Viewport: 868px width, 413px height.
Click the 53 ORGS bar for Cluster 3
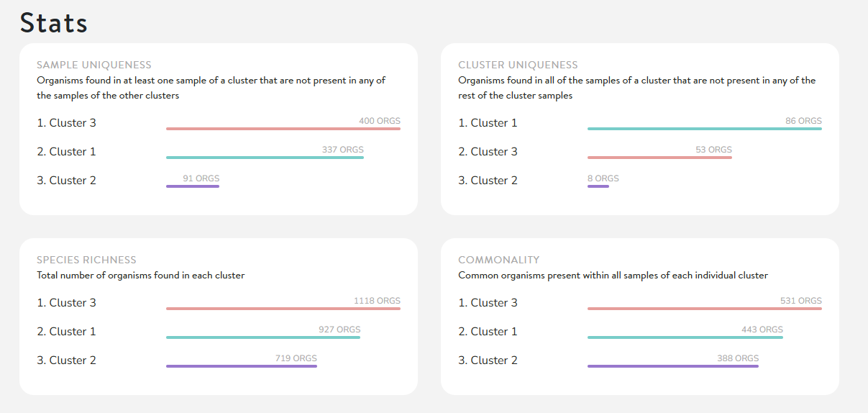pyautogui.click(x=659, y=158)
